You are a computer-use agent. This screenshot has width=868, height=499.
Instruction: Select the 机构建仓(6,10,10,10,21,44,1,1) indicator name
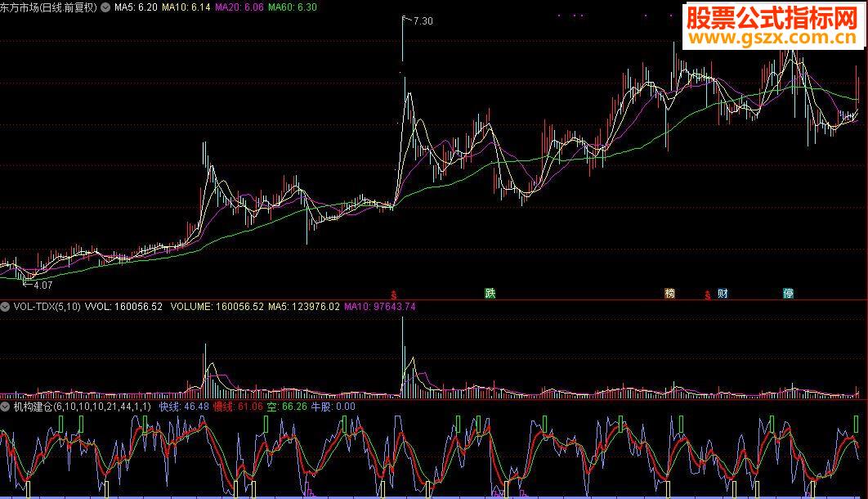tap(82, 407)
